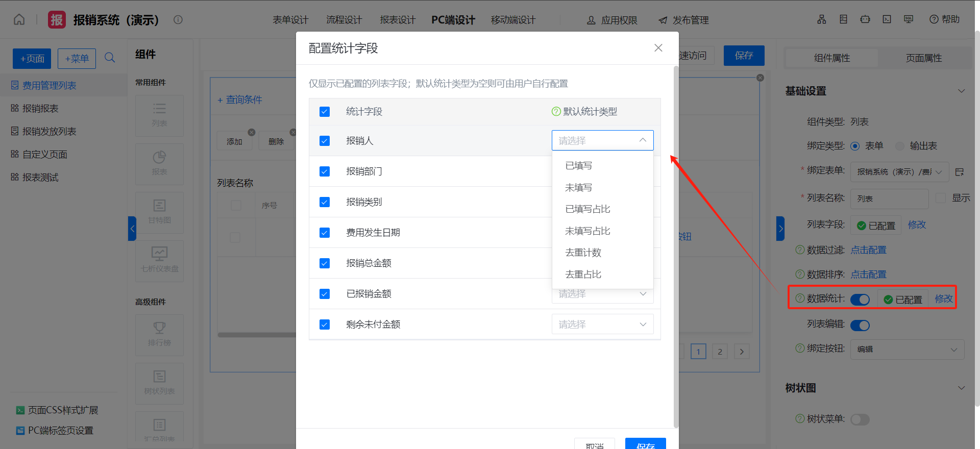Click the dialog's vertical scrollbar
980x449 pixels.
coord(676,245)
